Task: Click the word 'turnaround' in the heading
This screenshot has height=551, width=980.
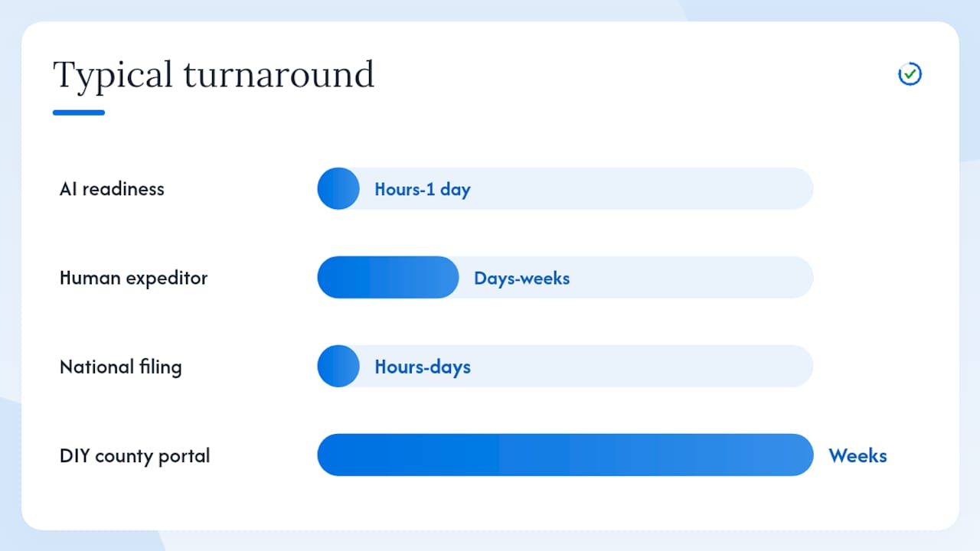Action: [279, 75]
